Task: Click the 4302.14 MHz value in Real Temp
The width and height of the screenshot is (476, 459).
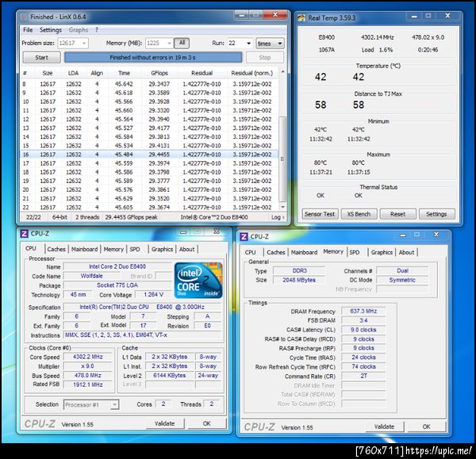Action: click(x=378, y=37)
